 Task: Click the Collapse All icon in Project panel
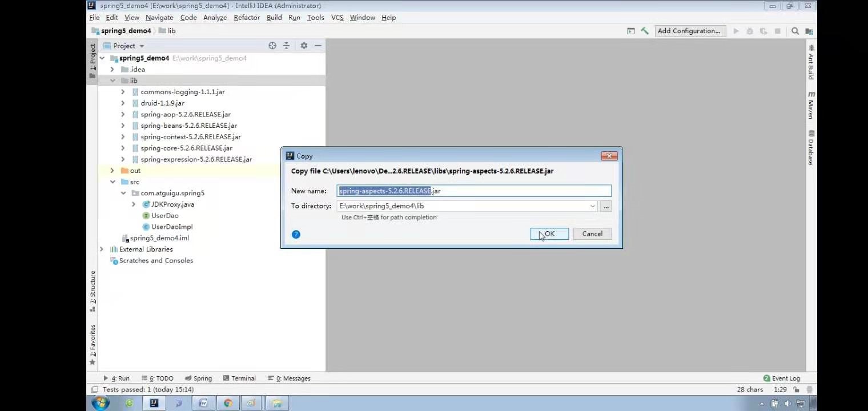coord(287,46)
